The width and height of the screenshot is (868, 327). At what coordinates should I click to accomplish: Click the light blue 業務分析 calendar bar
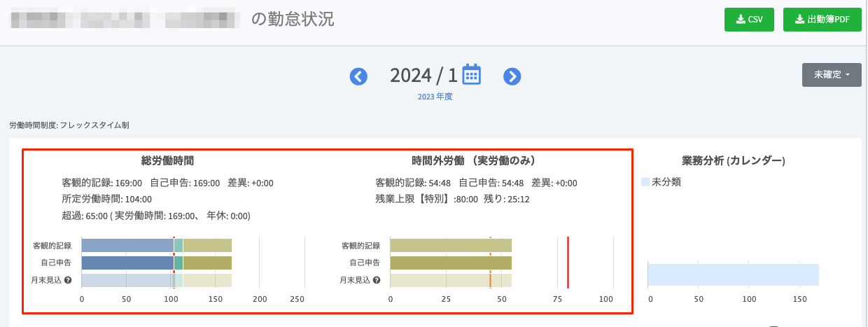pyautogui.click(x=732, y=274)
